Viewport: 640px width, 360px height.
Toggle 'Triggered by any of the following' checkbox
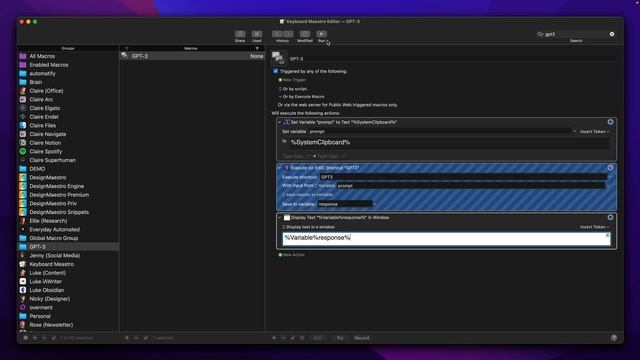(x=276, y=71)
